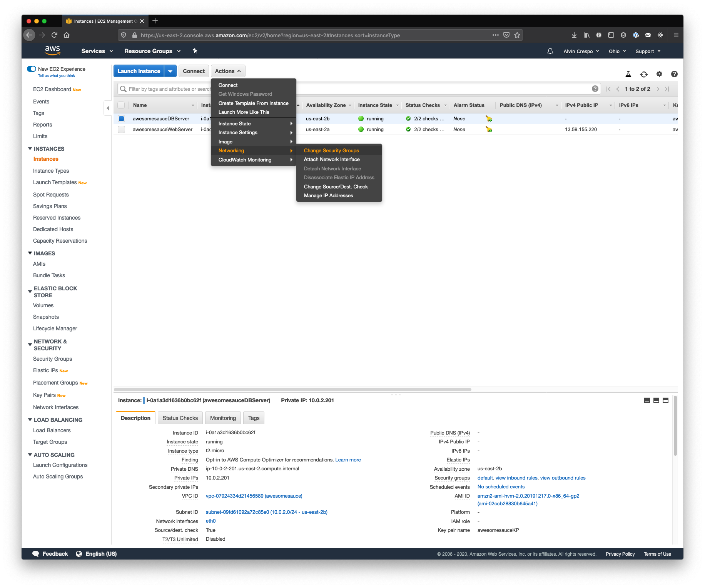Viewport: 705px width, 588px height.
Task: Open the EC2 preferences gear icon
Action: (659, 74)
